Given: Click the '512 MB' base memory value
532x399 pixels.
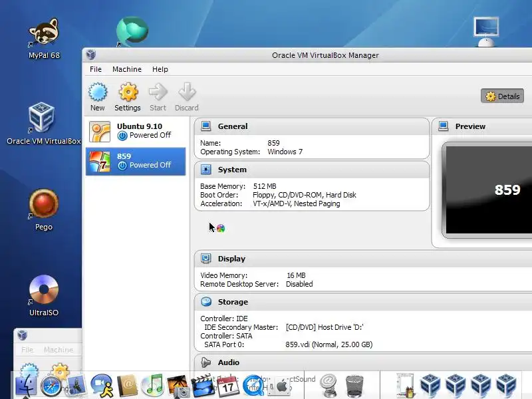Looking at the screenshot, I should pyautogui.click(x=265, y=186).
